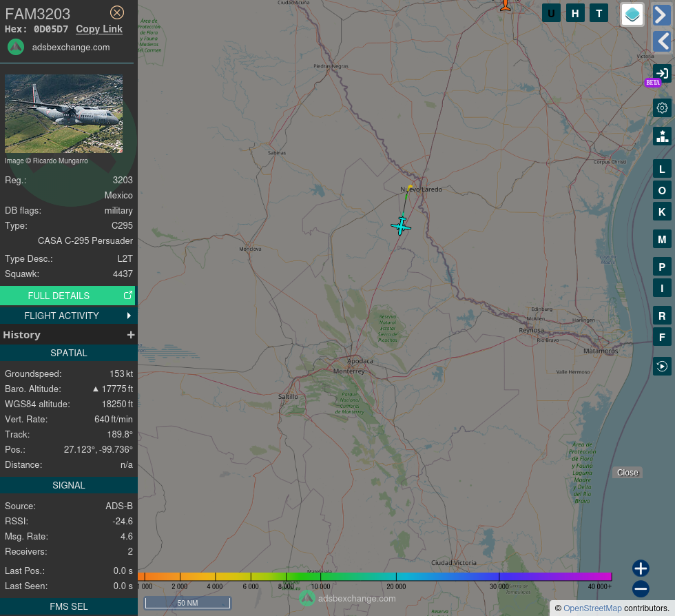Screen dimensions: 675x616
Task: Open FULL DETAILS for the aircraft
Action: [x=67, y=296]
